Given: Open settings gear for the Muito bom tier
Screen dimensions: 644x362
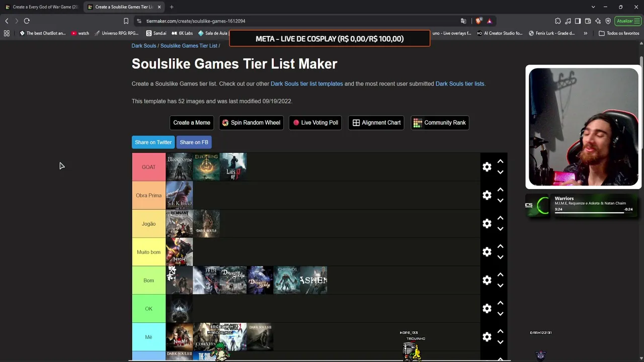Looking at the screenshot, I should pos(487,252).
